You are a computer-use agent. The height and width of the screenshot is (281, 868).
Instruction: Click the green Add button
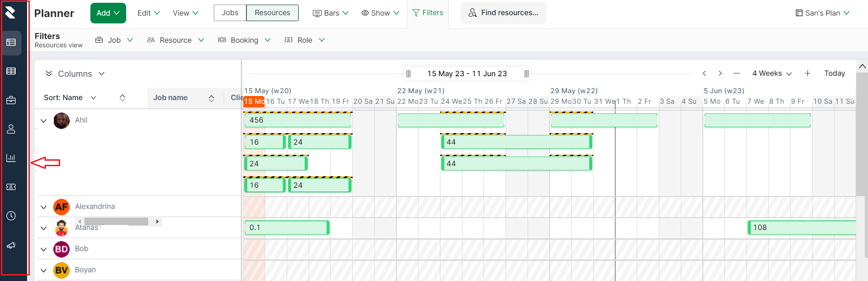coord(108,13)
